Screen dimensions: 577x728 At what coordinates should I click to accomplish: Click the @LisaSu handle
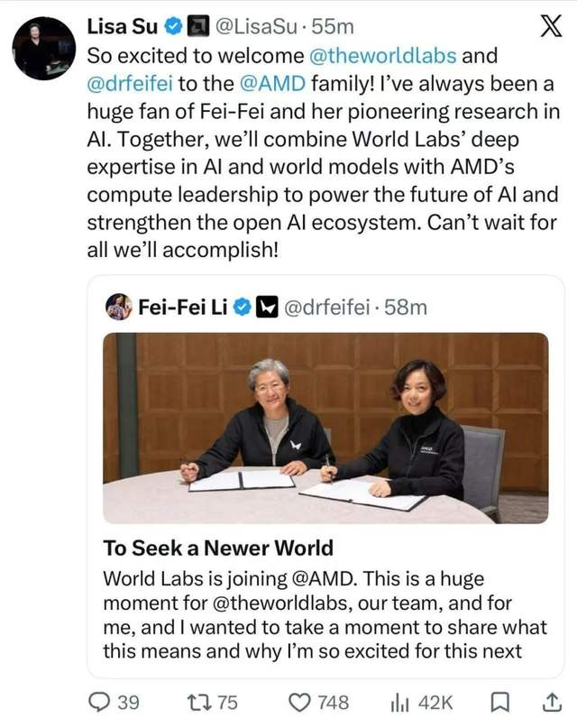pyautogui.click(x=255, y=27)
